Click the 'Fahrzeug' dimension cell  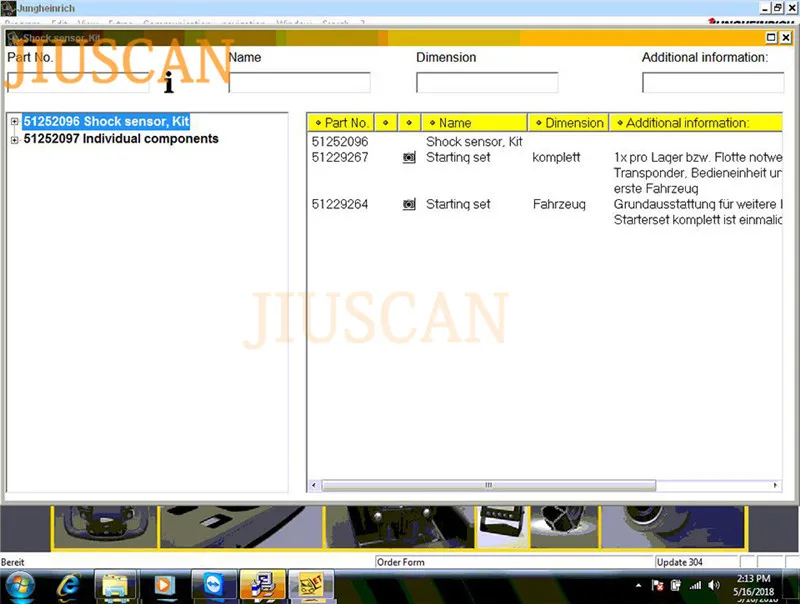[559, 205]
